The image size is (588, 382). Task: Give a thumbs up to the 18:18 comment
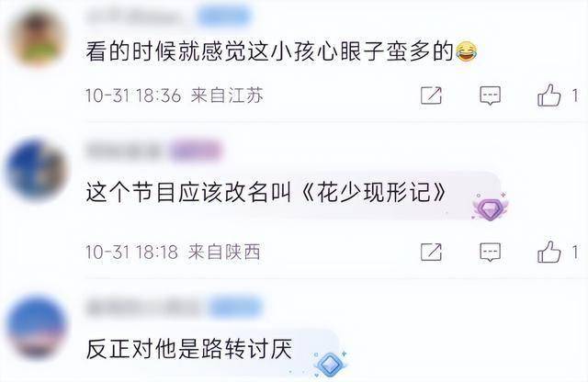coord(549,252)
